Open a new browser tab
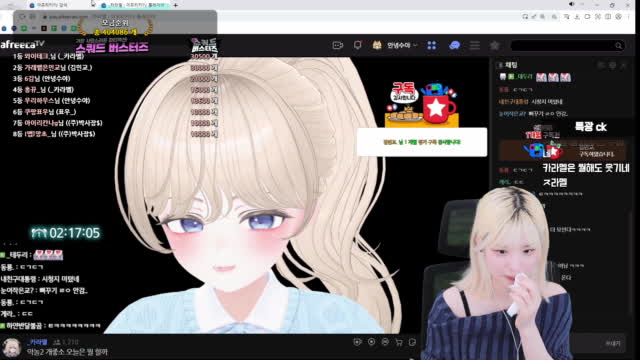Screen dimensions: 640x360 pos(176,5)
